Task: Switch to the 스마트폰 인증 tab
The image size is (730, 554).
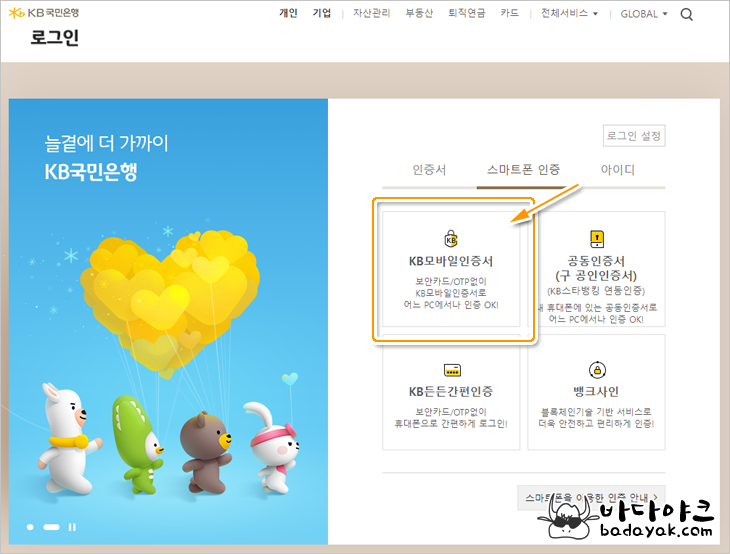Action: coord(523,170)
